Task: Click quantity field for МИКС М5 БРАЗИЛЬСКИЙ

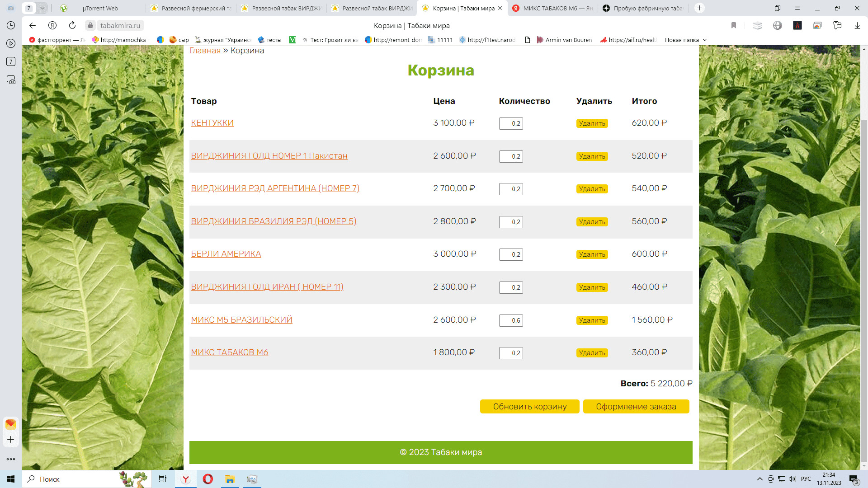Action: [511, 320]
